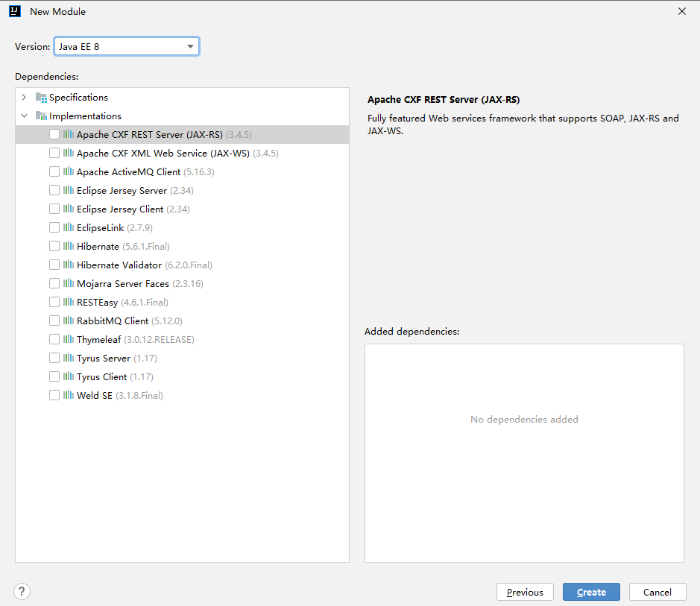Close the New Module dialog window
This screenshot has height=606, width=700.
pos(682,12)
